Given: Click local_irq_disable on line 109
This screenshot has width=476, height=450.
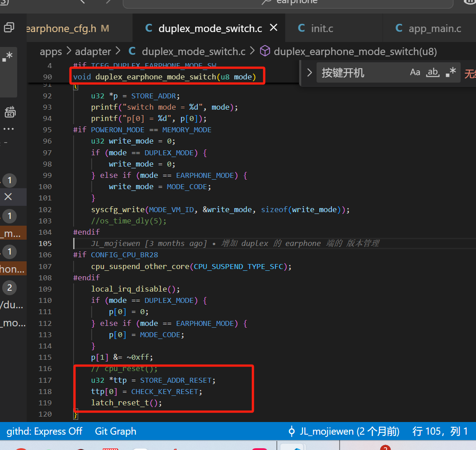Looking at the screenshot, I should [129, 289].
